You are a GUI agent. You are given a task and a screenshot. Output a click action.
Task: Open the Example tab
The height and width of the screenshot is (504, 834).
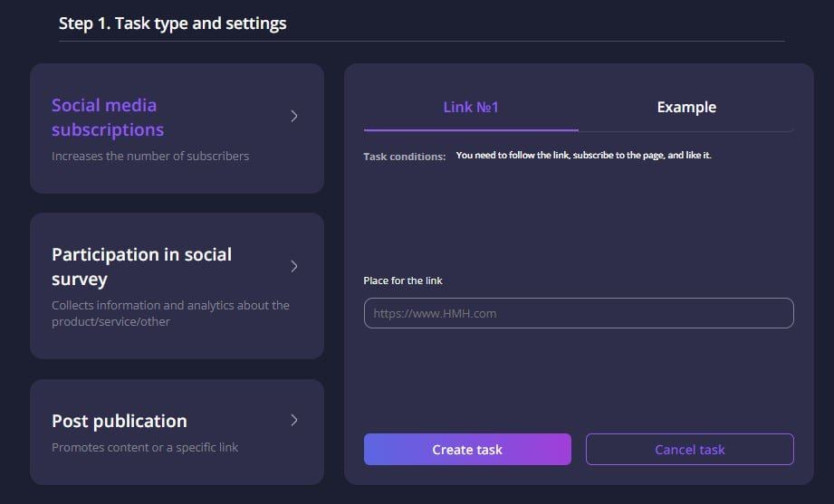tap(685, 108)
